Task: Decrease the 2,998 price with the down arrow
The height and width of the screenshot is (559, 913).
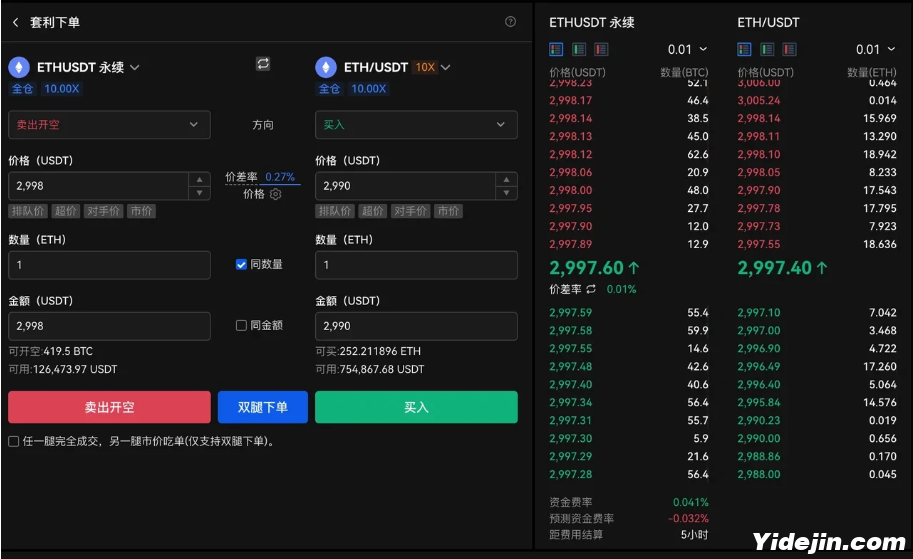Action: (200, 193)
